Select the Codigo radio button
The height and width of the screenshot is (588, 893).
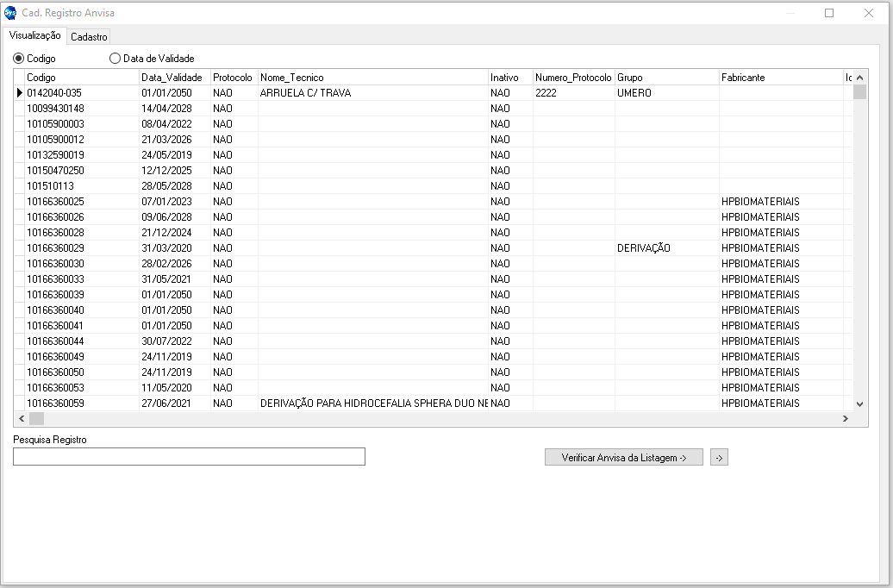tap(19, 59)
